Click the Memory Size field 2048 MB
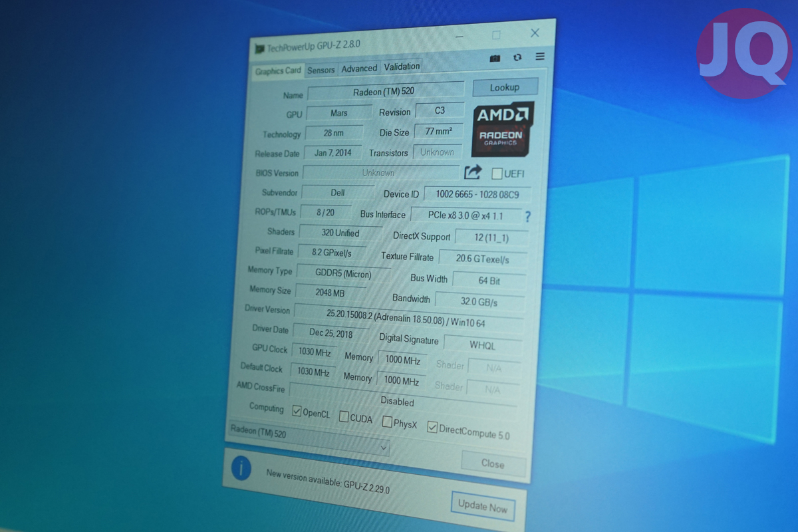The image size is (798, 532). (330, 293)
